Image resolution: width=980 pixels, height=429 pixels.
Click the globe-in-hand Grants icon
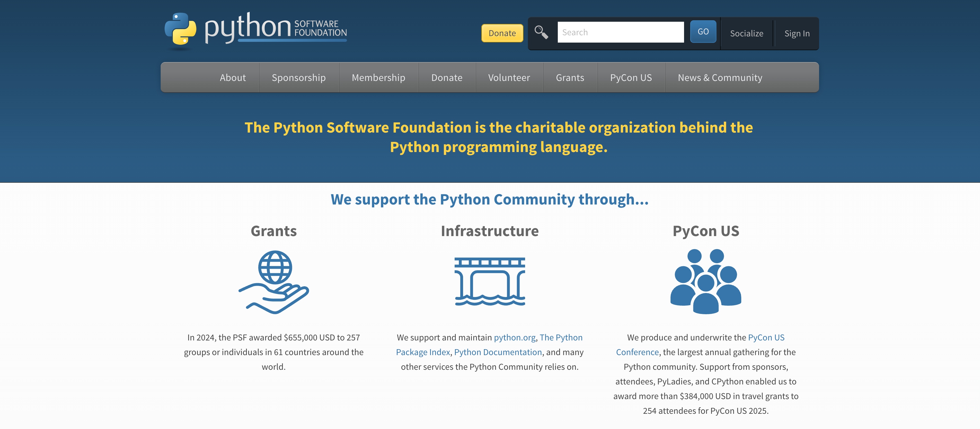273,282
